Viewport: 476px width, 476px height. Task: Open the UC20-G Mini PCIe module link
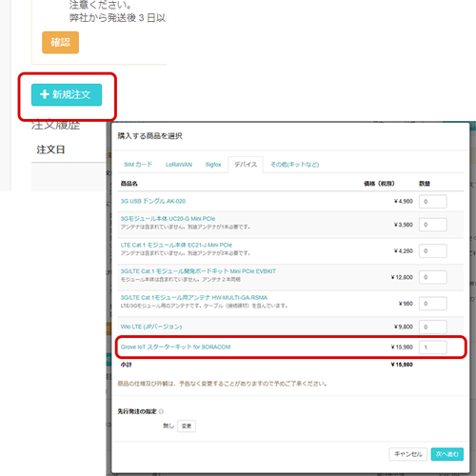168,219
